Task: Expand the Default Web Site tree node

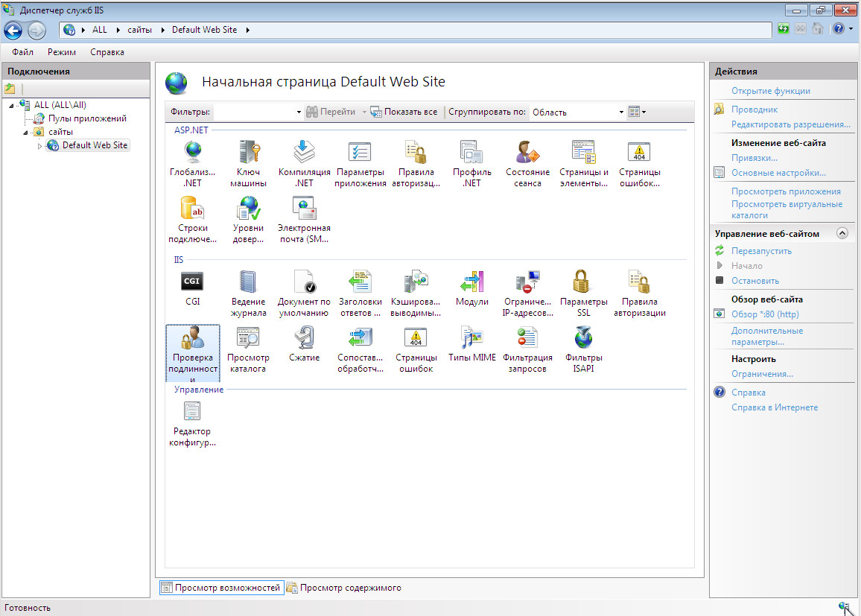Action: tap(40, 146)
